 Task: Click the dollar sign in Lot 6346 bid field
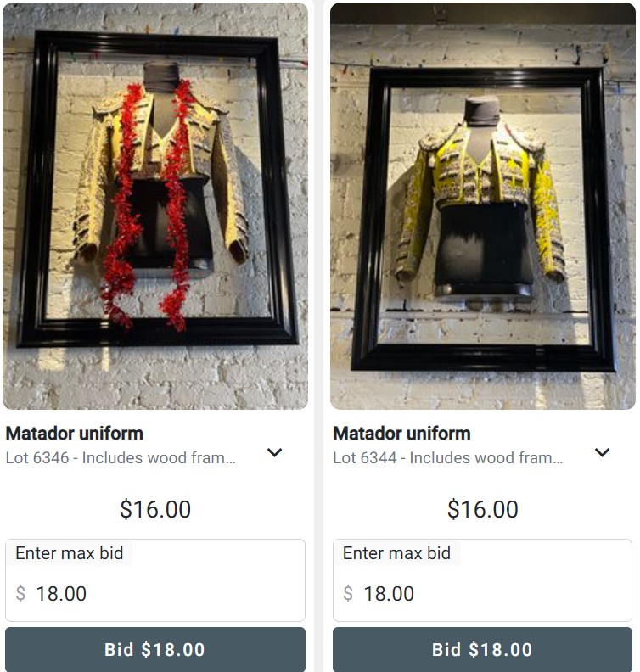click(20, 594)
